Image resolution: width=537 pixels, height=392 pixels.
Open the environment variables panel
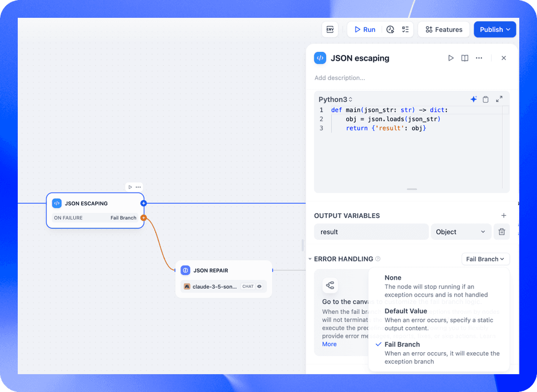point(330,29)
